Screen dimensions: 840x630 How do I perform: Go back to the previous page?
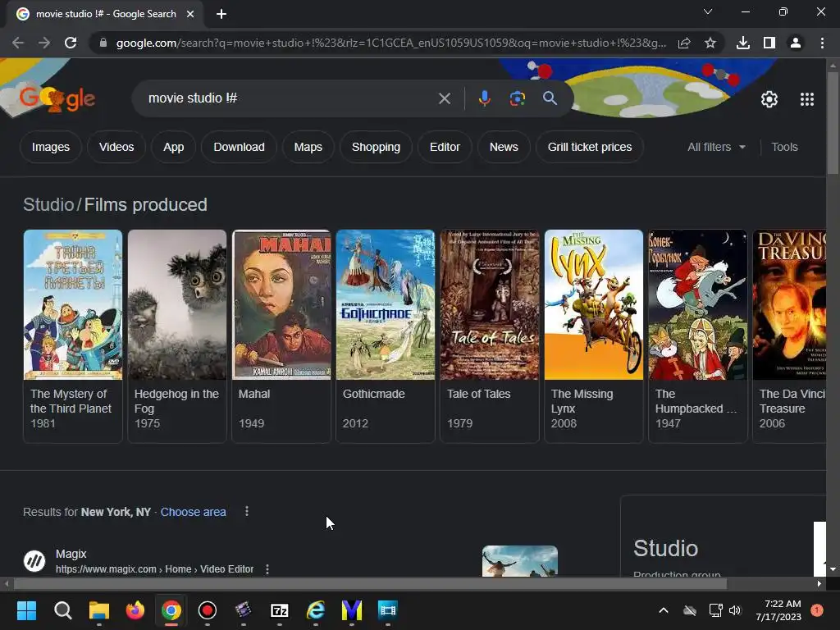pos(18,43)
